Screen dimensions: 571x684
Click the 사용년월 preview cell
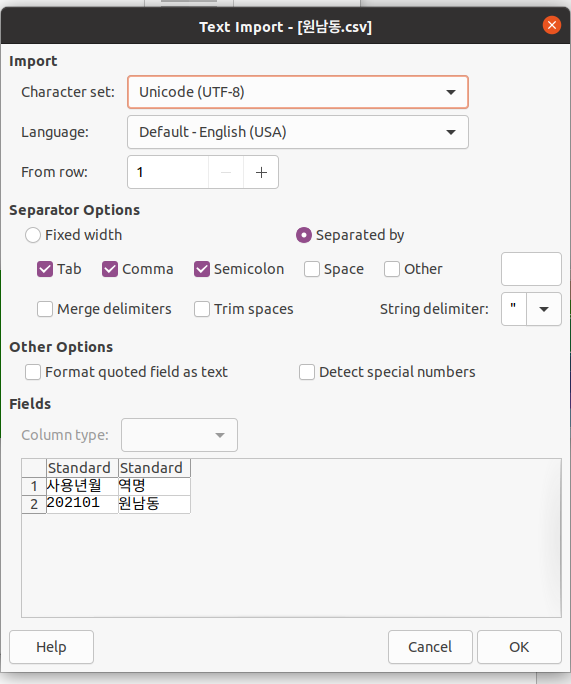tap(82, 486)
